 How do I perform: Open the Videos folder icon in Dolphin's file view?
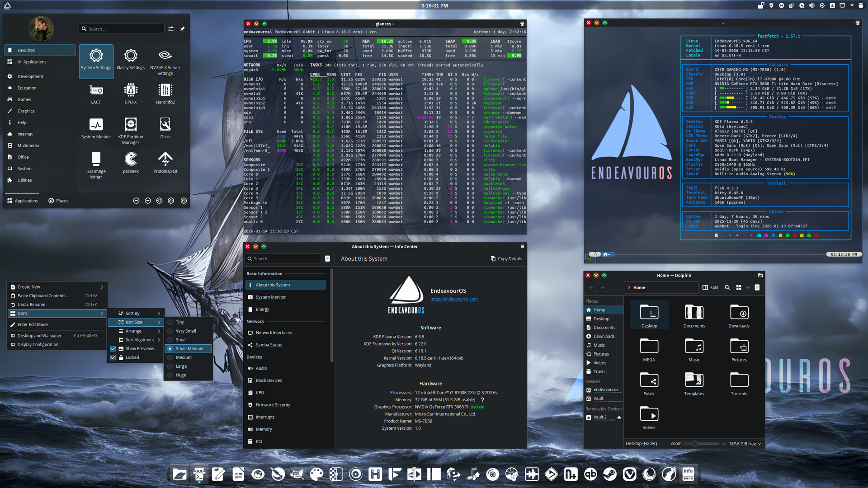pyautogui.click(x=649, y=417)
